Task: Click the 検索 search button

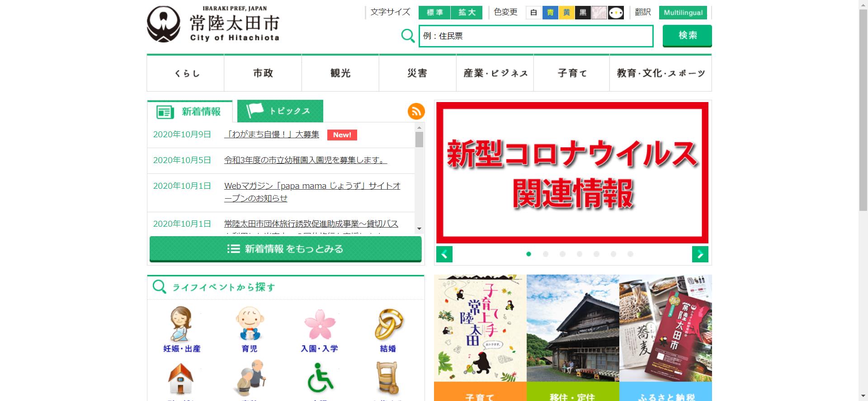Action: pyautogui.click(x=687, y=36)
